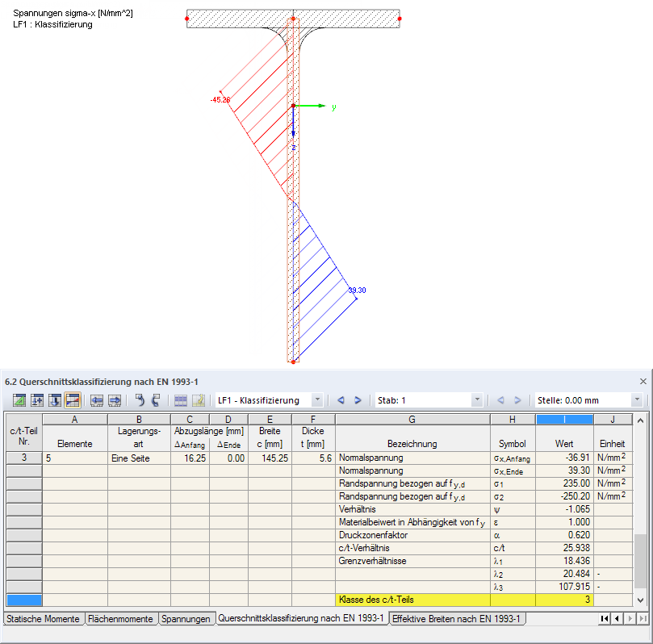Click stress label 39.30 in diagram
Screen dimensions: 653x644
click(x=357, y=291)
